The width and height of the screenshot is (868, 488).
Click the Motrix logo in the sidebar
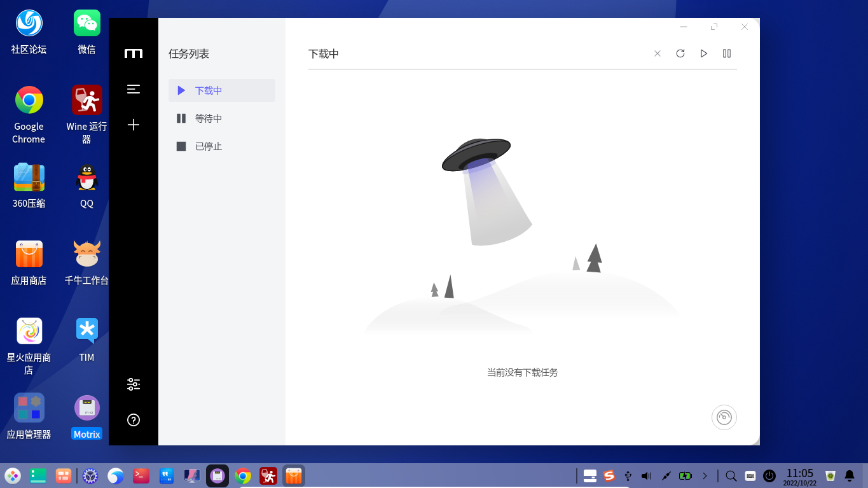point(134,53)
